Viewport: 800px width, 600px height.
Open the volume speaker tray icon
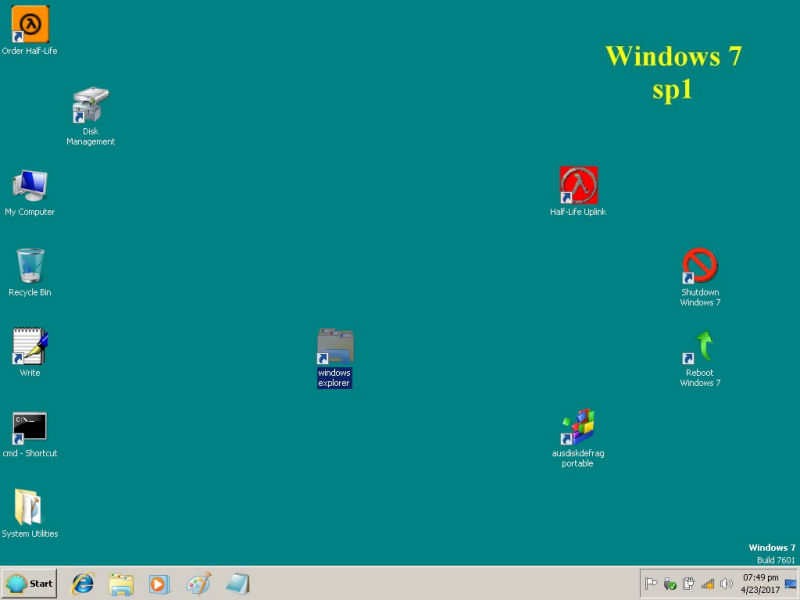(726, 583)
